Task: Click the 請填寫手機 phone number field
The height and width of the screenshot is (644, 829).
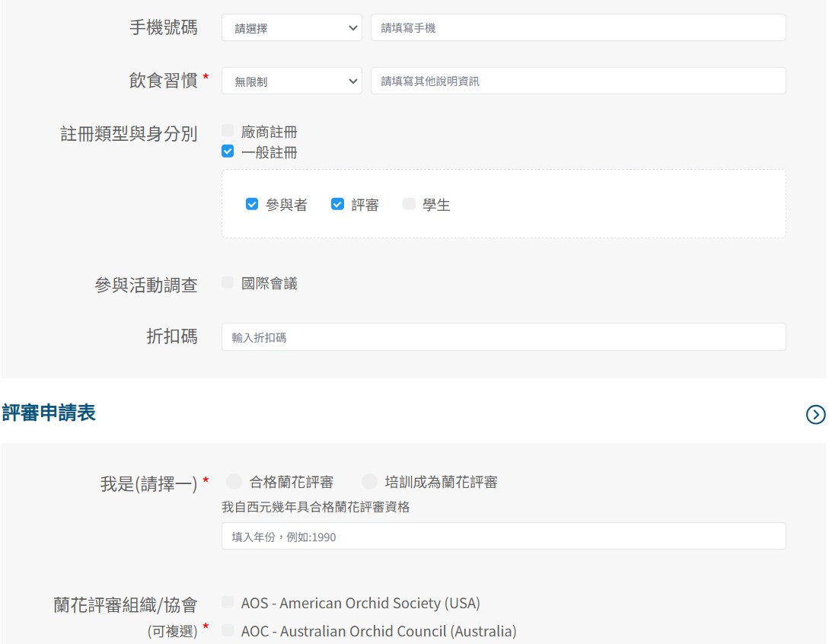Action: coord(578,28)
